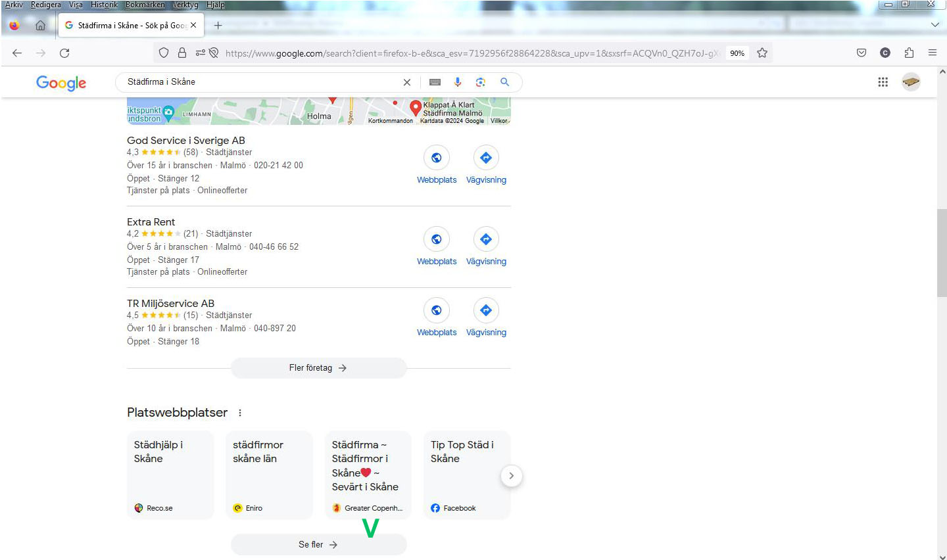
Task: Open Greater Copenhagen Städfirma card
Action: click(368, 475)
